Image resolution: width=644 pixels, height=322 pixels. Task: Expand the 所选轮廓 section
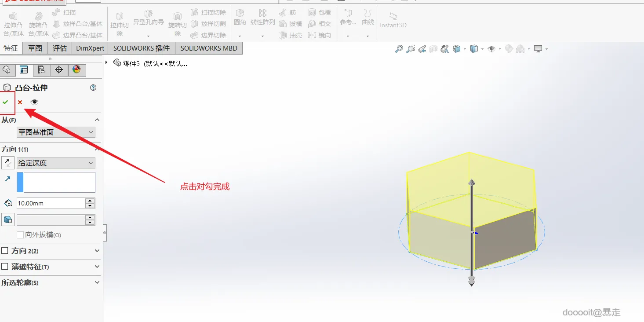click(x=51, y=282)
